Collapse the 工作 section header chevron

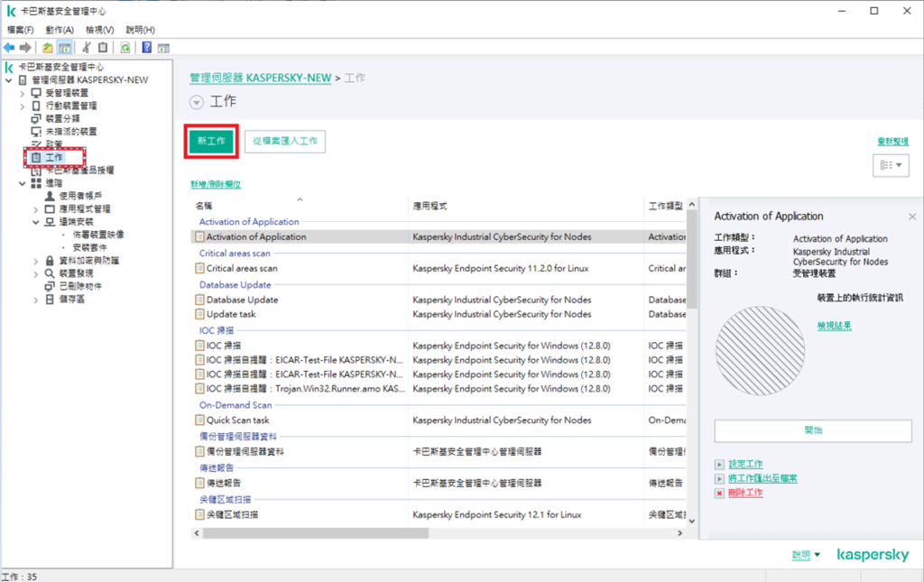(197, 102)
